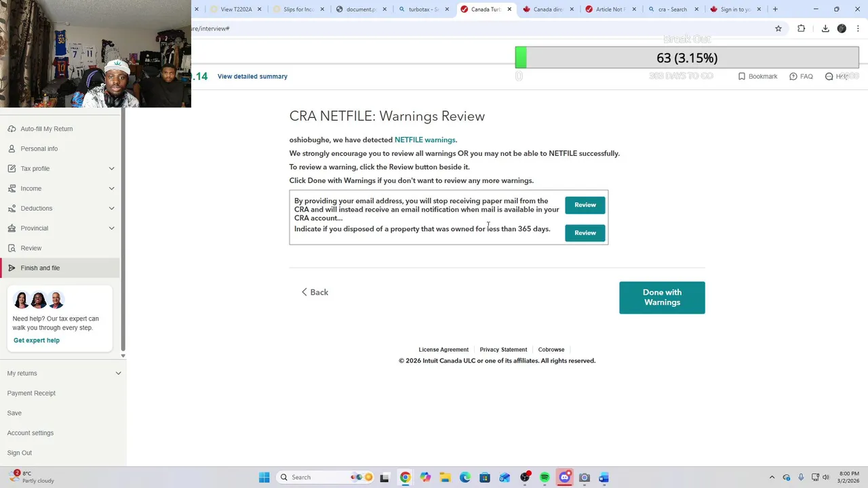Open the NETFILE warnings link
This screenshot has width=868, height=488.
click(x=425, y=140)
